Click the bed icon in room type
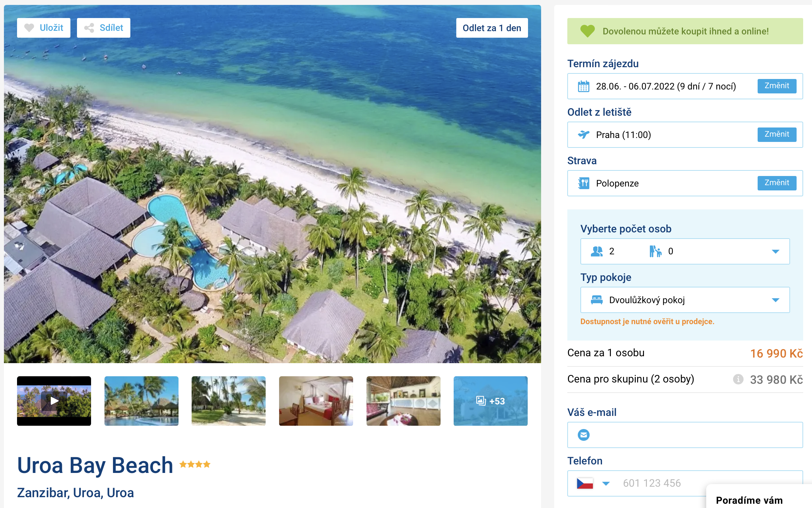The width and height of the screenshot is (812, 508). (x=596, y=300)
